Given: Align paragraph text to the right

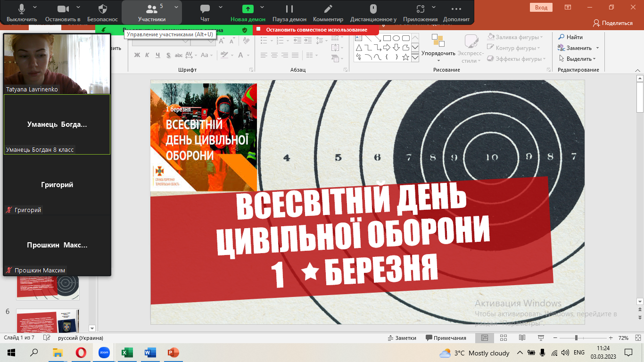Looking at the screenshot, I should pos(285,55).
